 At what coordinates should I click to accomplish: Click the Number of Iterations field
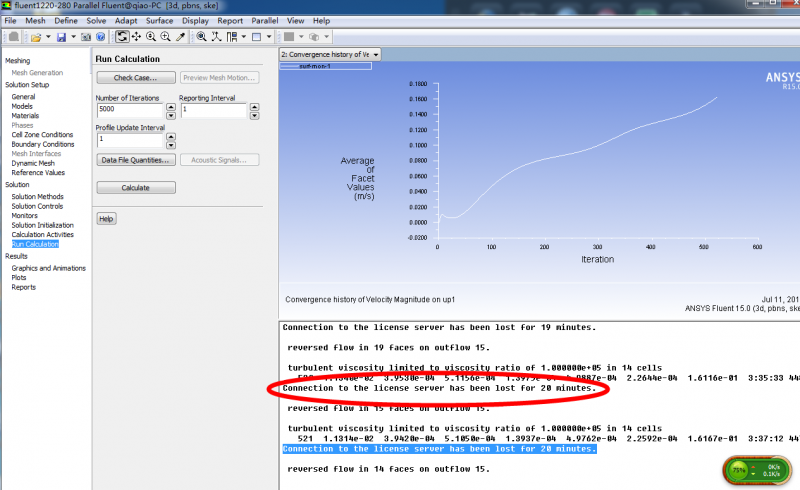click(130, 110)
